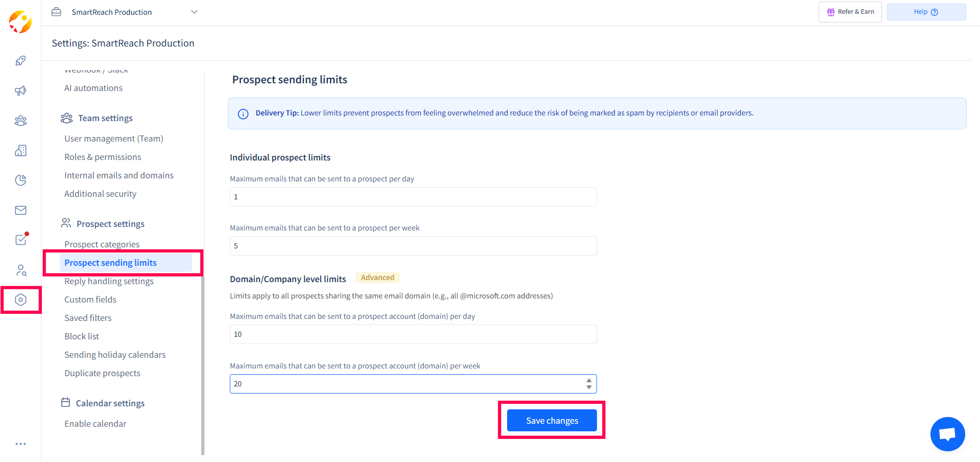This screenshot has height=462, width=980.
Task: Open the pie chart reports icon
Action: point(20,180)
